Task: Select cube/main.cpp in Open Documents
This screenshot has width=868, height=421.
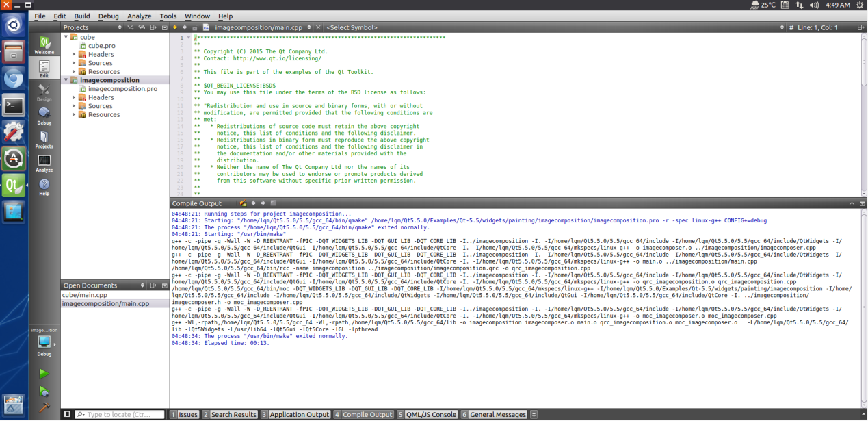Action: [x=84, y=295]
